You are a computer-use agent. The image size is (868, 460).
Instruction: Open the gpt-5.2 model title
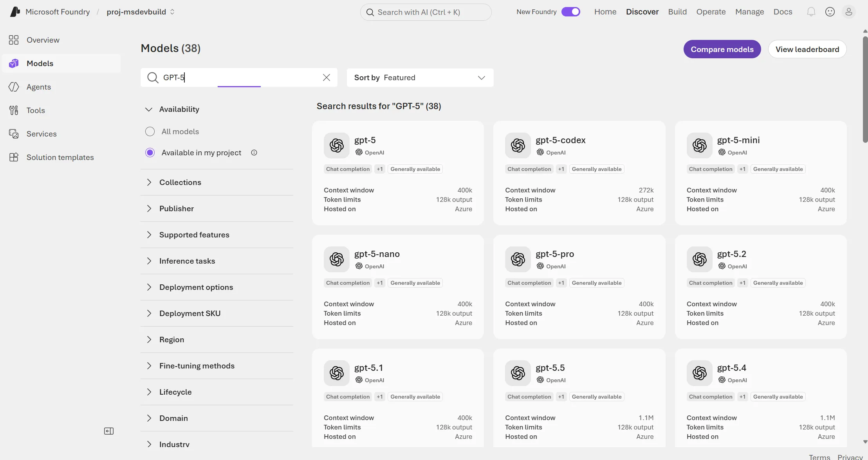[731, 254]
